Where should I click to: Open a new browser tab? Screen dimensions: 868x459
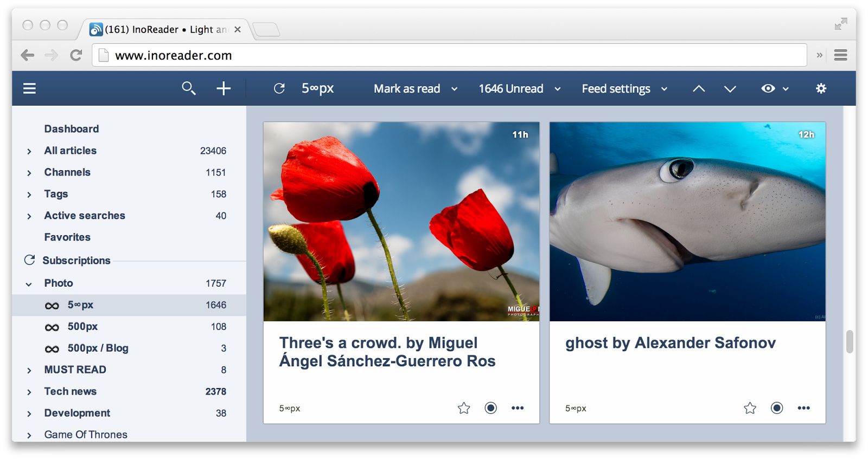(x=266, y=29)
